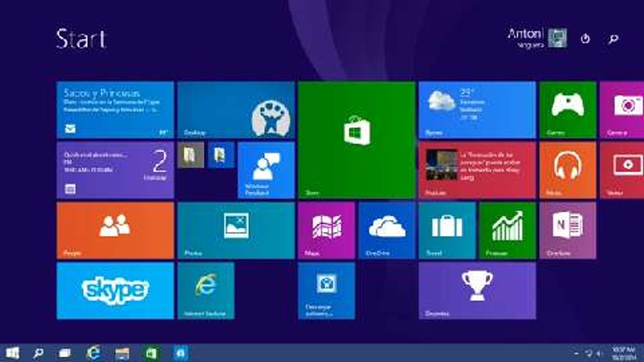The height and width of the screenshot is (362, 644).
Task: Open the Calendar tile showing 2
Action: (115, 170)
